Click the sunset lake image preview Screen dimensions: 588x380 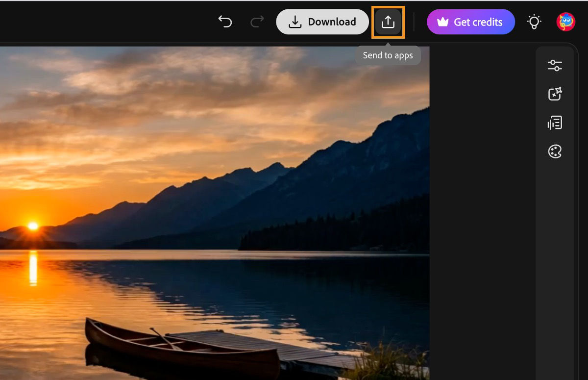click(x=215, y=213)
